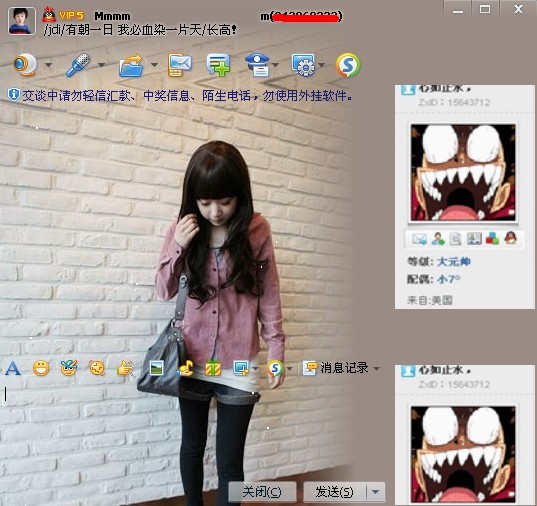Click the contact avatar photo at top left
The width and height of the screenshot is (537, 506).
pyautogui.click(x=22, y=21)
